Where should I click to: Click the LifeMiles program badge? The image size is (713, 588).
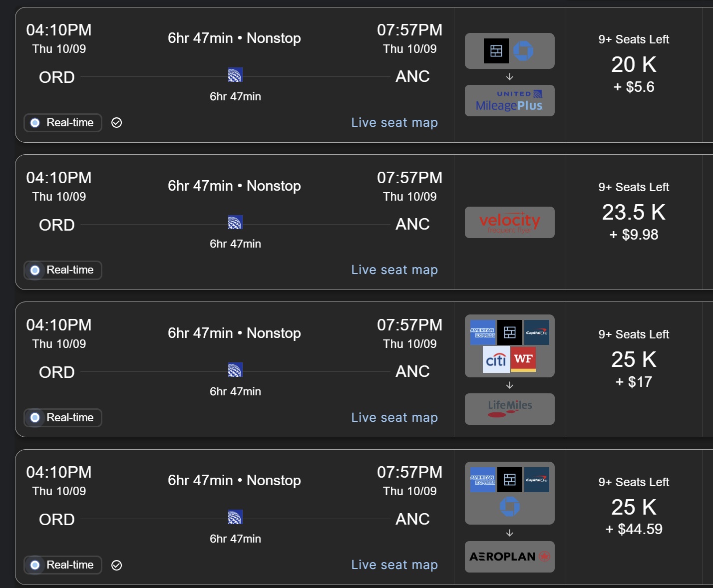pos(509,409)
